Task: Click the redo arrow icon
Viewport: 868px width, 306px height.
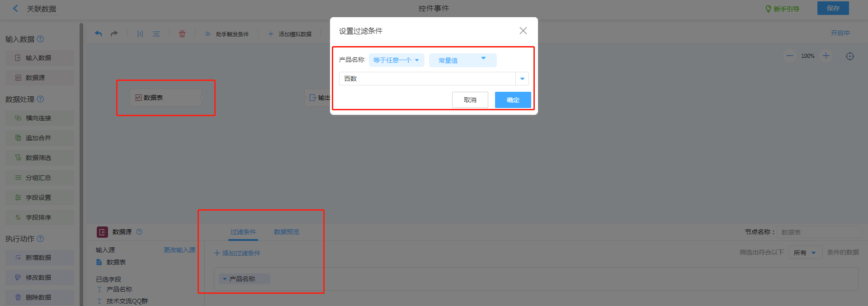Action: [x=114, y=34]
